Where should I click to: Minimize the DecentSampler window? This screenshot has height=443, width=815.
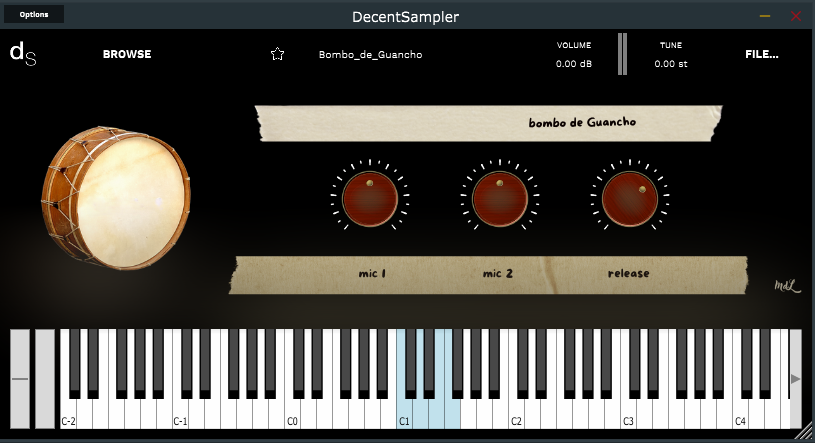pos(765,16)
